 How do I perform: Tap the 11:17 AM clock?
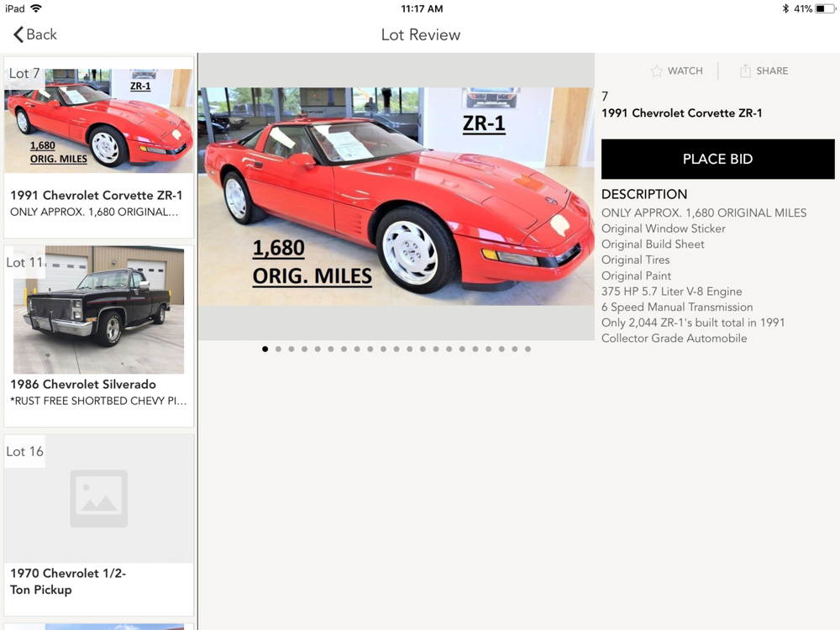(422, 8)
